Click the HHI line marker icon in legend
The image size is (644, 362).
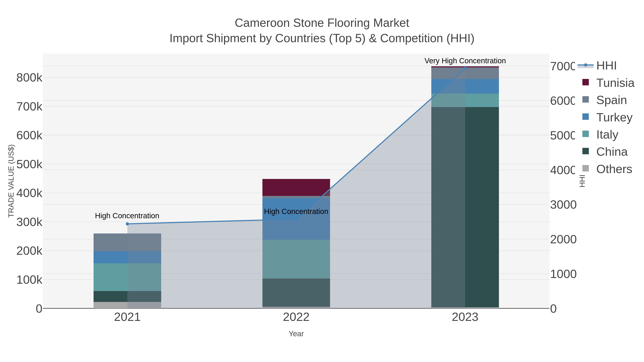pyautogui.click(x=585, y=65)
